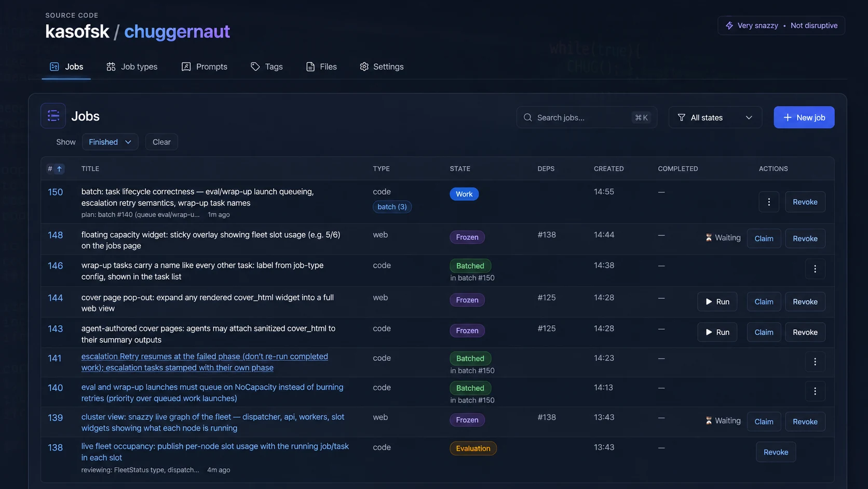Open the Prompts tab
The width and height of the screenshot is (868, 489).
pyautogui.click(x=205, y=67)
